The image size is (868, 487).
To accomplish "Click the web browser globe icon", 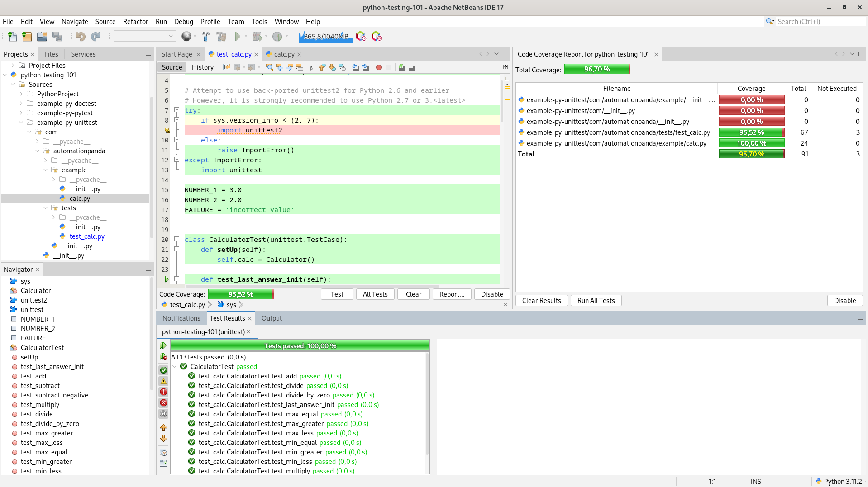I will click(186, 37).
